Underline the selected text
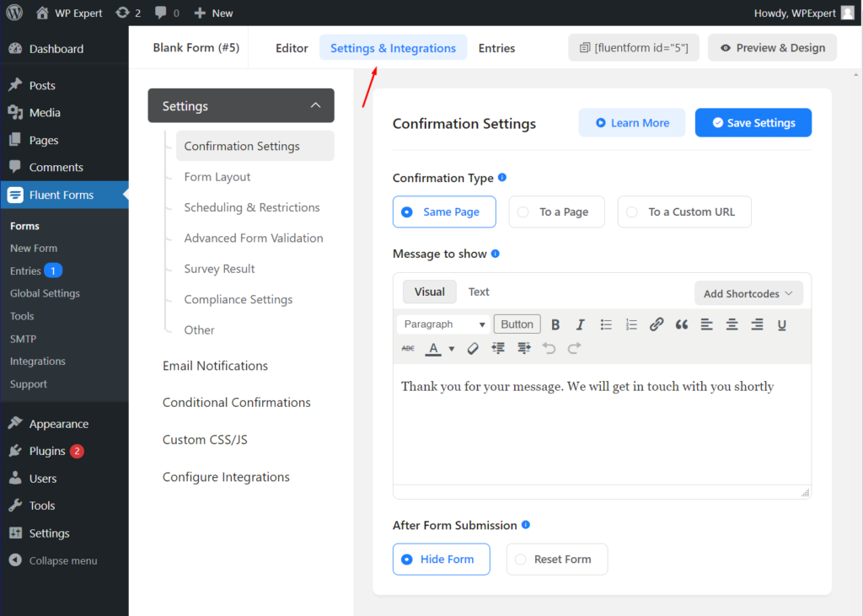Viewport: 863px width, 616px height. (x=781, y=324)
